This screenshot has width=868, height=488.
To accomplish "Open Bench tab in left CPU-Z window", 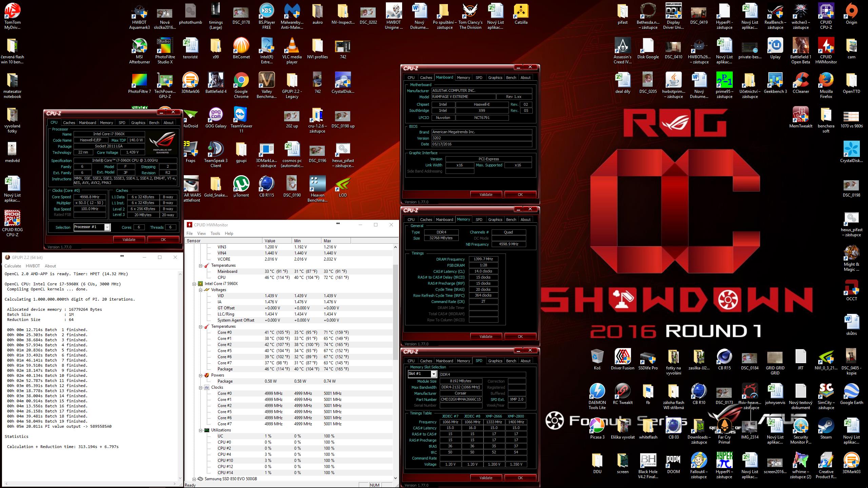I will (x=154, y=123).
